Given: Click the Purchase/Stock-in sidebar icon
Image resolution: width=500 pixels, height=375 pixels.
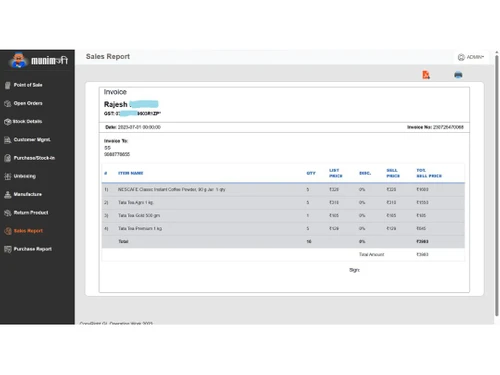Looking at the screenshot, I should pos(8,158).
